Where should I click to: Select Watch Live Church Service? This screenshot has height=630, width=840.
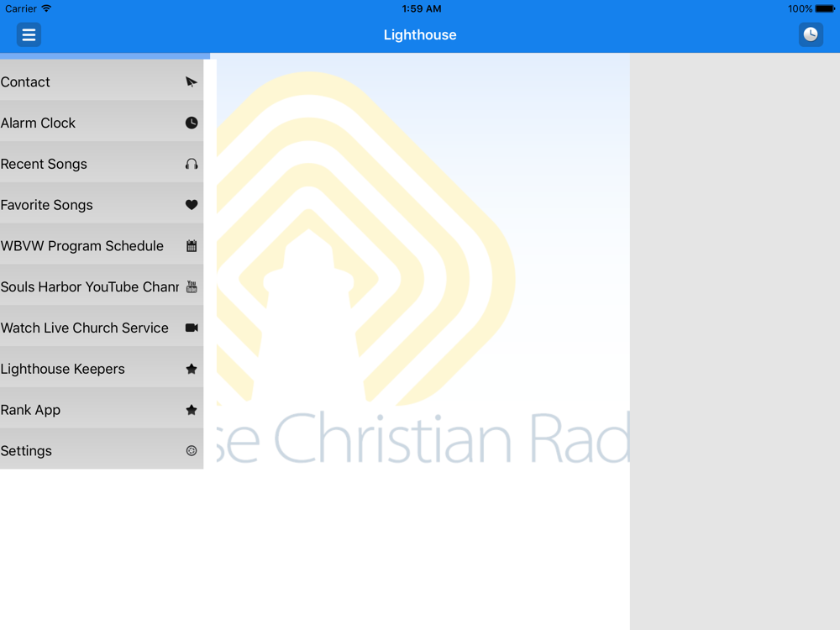tap(102, 328)
